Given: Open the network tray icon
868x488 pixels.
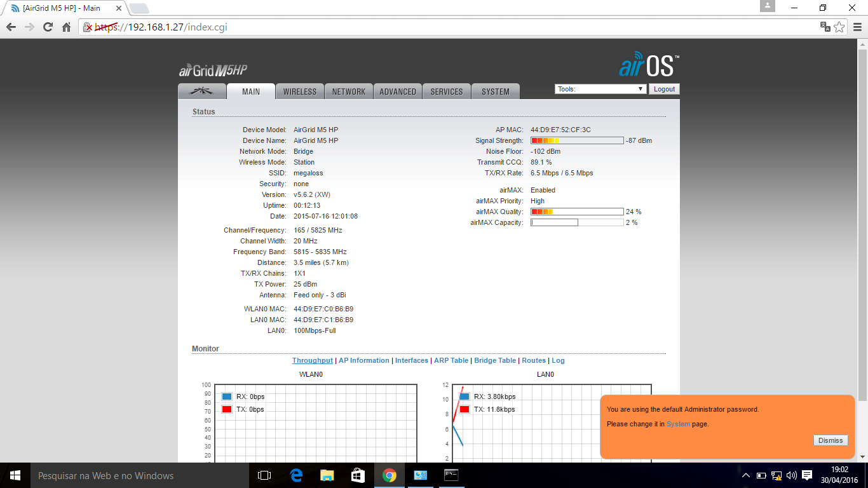Looking at the screenshot, I should click(x=776, y=475).
